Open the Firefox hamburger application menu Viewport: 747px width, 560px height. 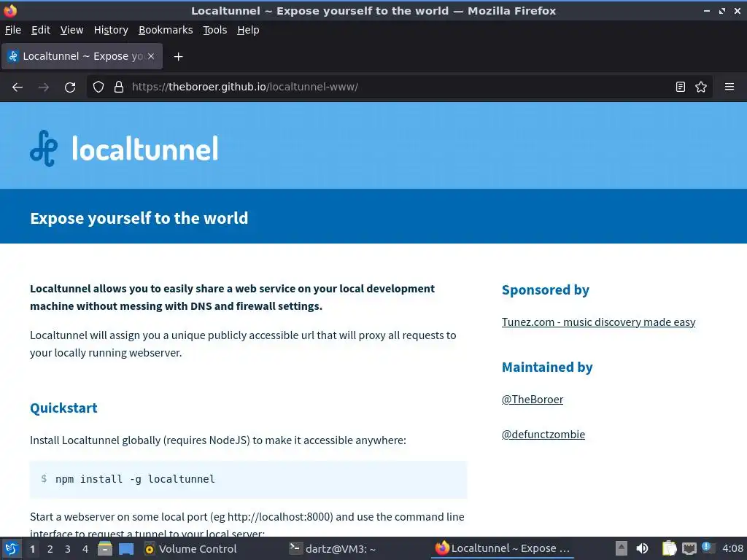(x=729, y=87)
